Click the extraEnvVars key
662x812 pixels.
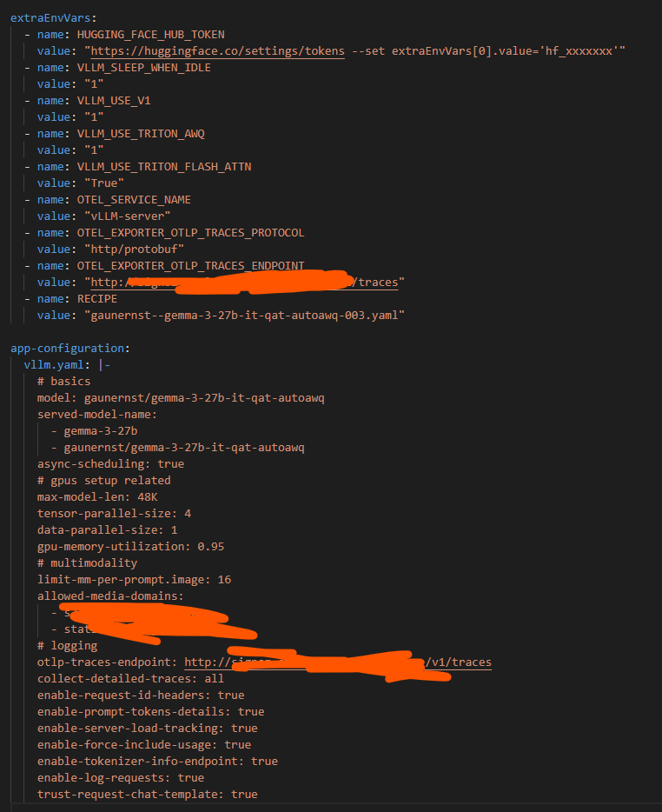pyautogui.click(x=50, y=17)
